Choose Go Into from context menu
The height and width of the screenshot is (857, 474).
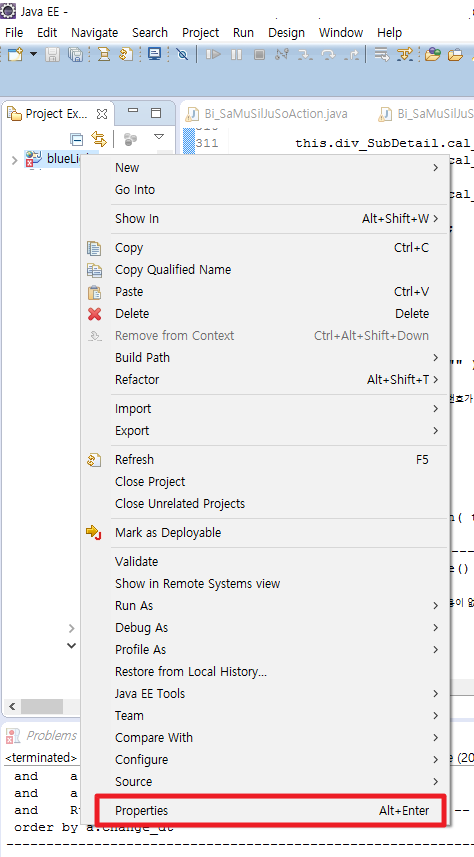click(x=265, y=190)
